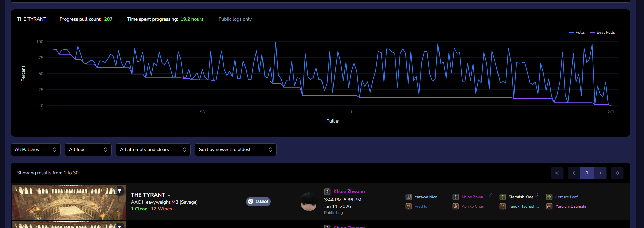Toggle the Pulls series in the chart legend
This screenshot has height=228, width=644.
coord(577,32)
